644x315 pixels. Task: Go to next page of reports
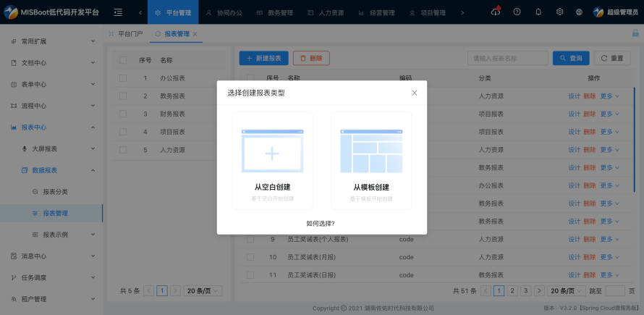click(x=540, y=290)
